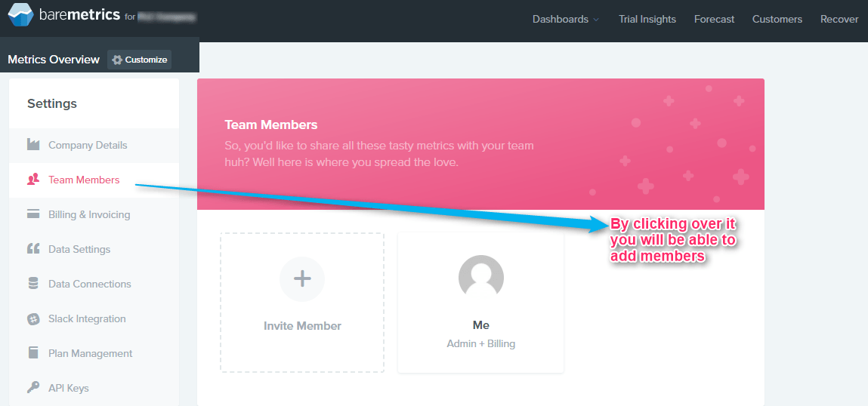Click the Me user avatar

(x=481, y=278)
